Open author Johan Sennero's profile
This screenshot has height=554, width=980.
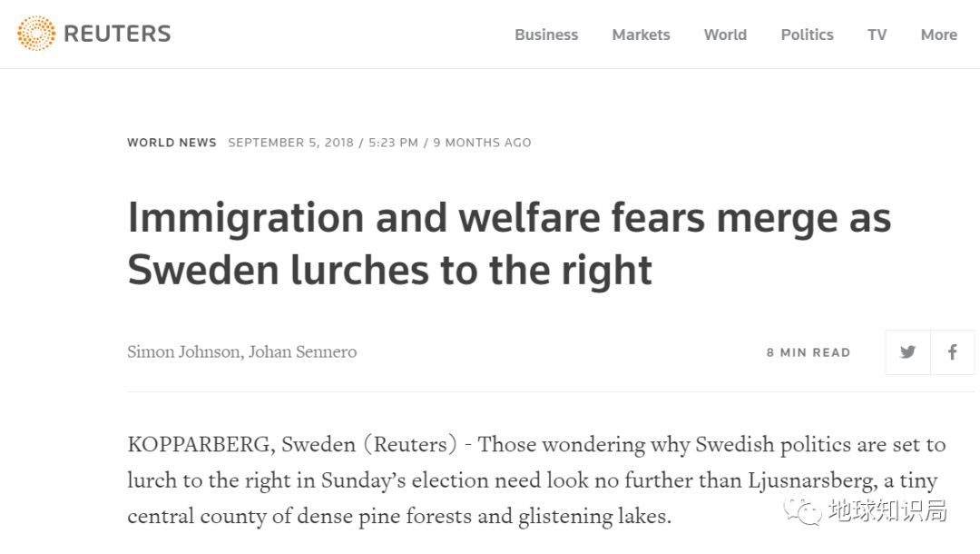(301, 351)
